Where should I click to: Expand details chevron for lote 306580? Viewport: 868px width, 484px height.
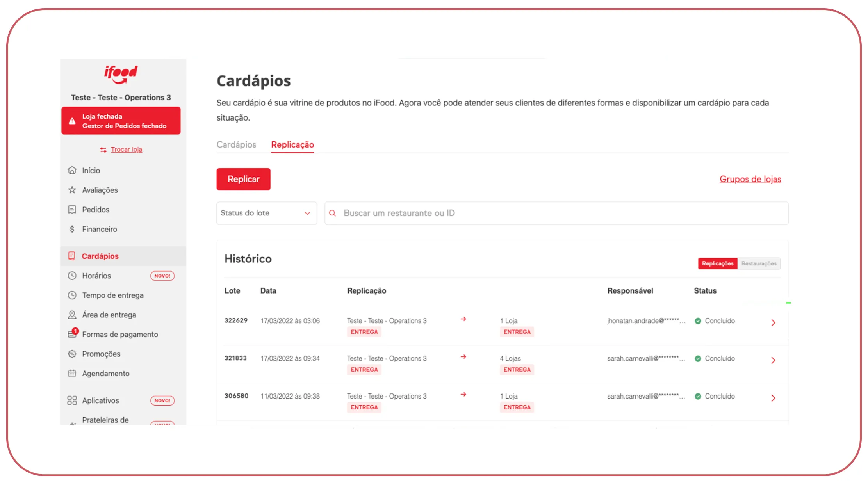[x=773, y=398]
